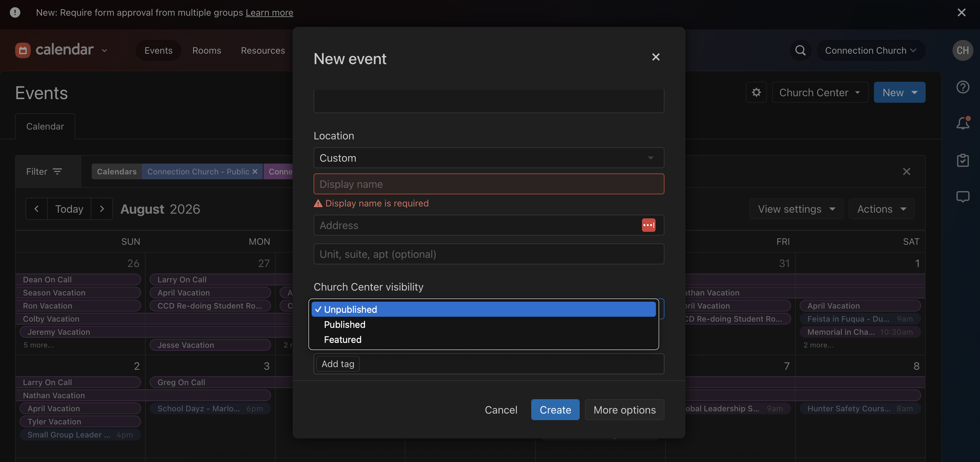Open the notifications bell icon
Screen dimensions: 980x462
[963, 123]
